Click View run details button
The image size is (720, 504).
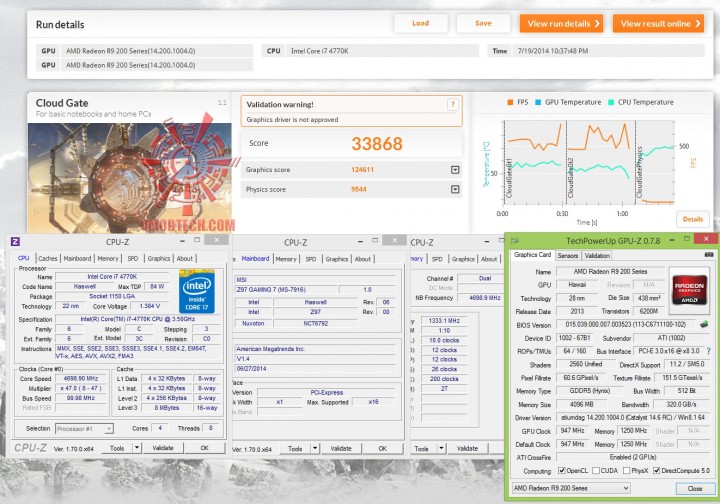click(562, 23)
